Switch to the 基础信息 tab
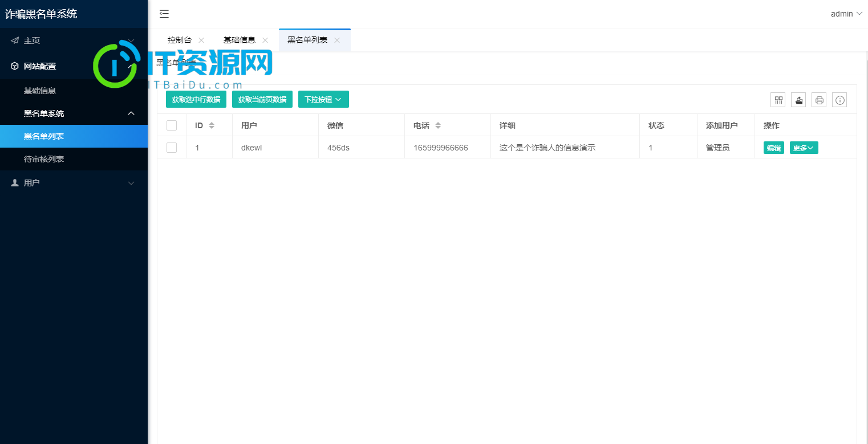 pos(240,40)
